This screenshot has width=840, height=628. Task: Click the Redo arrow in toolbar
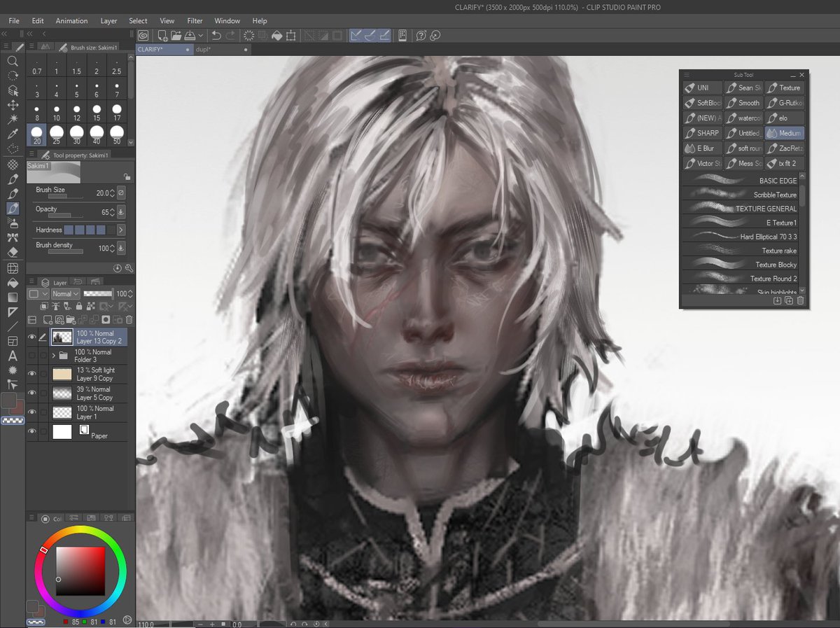click(230, 35)
